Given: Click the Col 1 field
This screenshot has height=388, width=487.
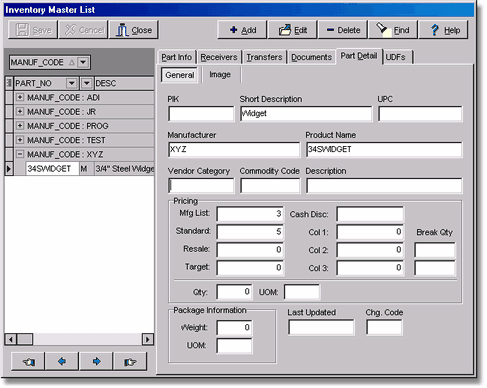Looking at the screenshot, I should pyautogui.click(x=370, y=232).
